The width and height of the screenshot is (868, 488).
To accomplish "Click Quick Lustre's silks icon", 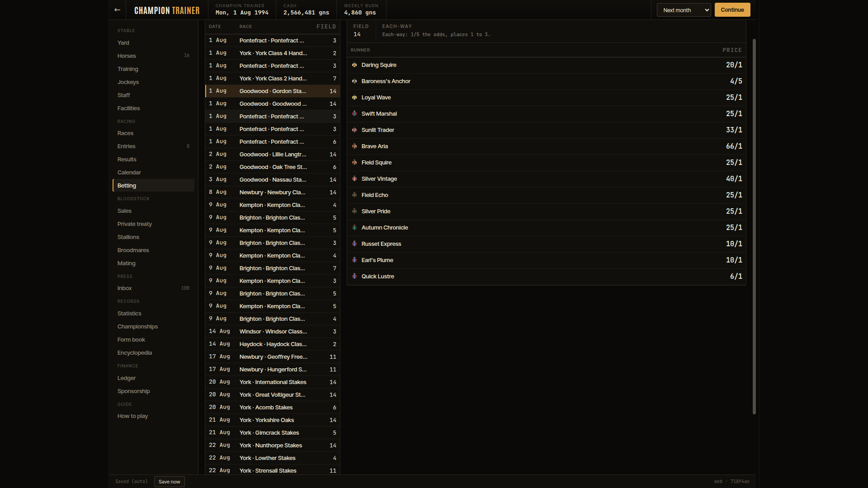I will tap(354, 277).
